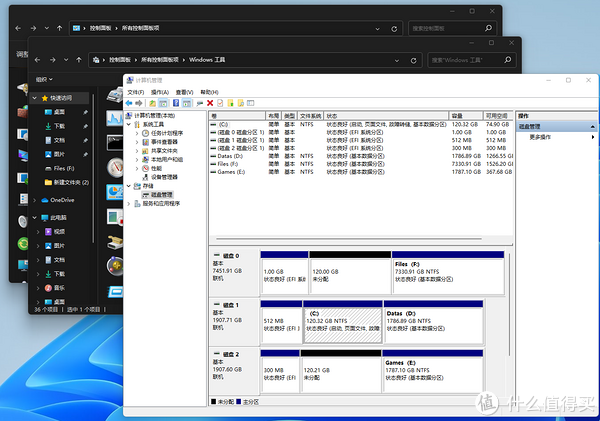This screenshot has height=421, width=600.
Task: Open the 帮助(H) menu
Action: click(x=209, y=92)
